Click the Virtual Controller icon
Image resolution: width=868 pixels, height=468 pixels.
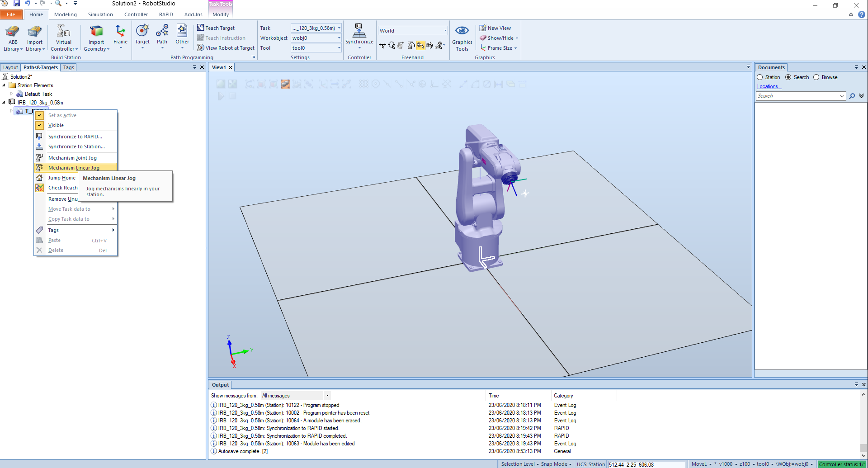pos(63,32)
